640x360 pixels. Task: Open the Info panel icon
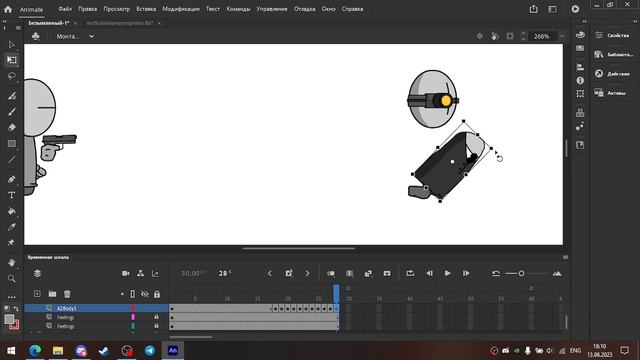(580, 81)
